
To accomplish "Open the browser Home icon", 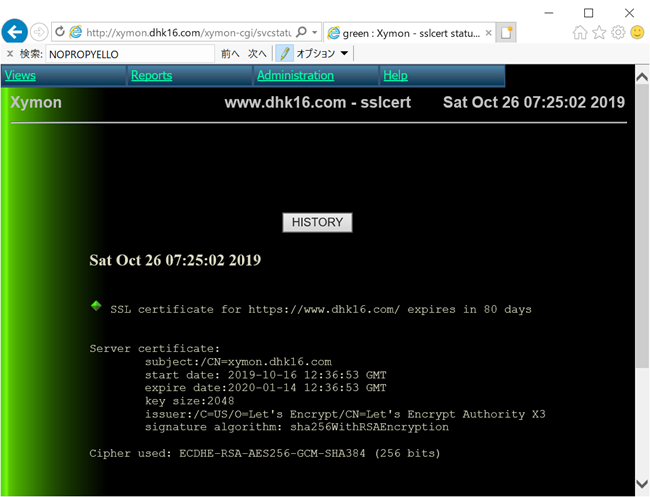I will (x=580, y=32).
